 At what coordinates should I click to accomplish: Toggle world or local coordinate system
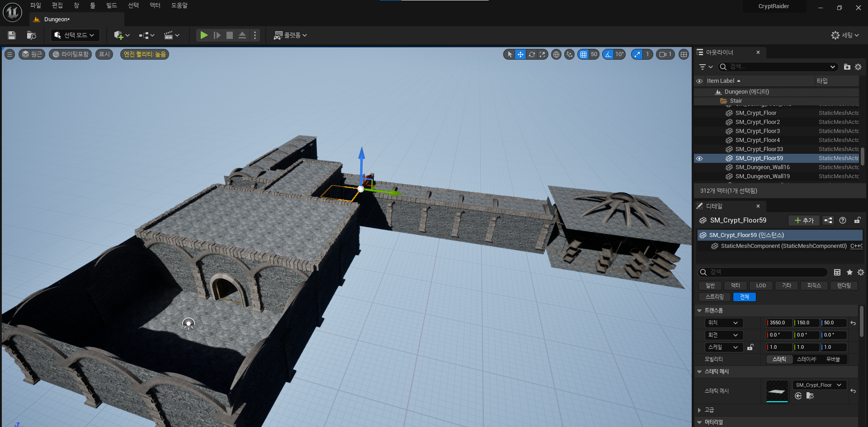tap(556, 54)
